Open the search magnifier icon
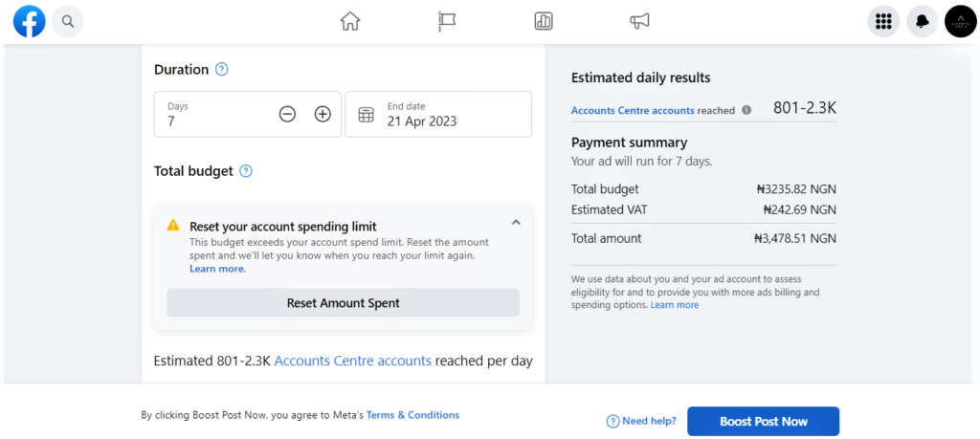 [x=68, y=22]
